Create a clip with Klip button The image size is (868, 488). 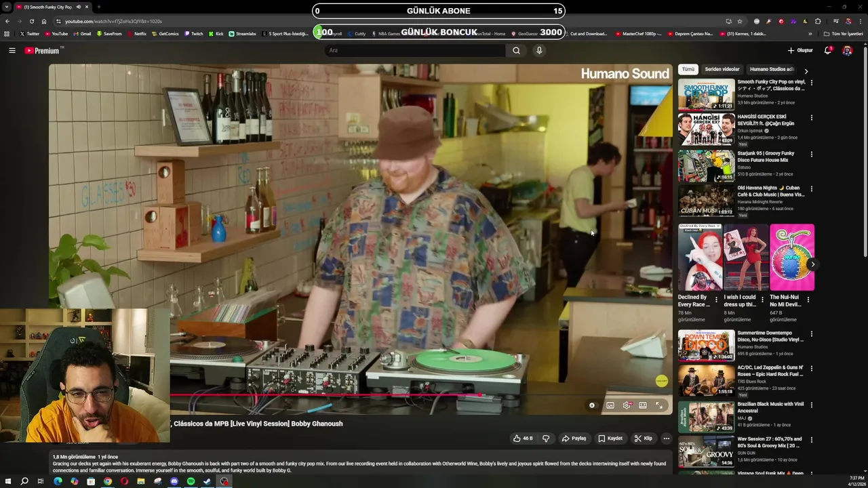(x=643, y=439)
